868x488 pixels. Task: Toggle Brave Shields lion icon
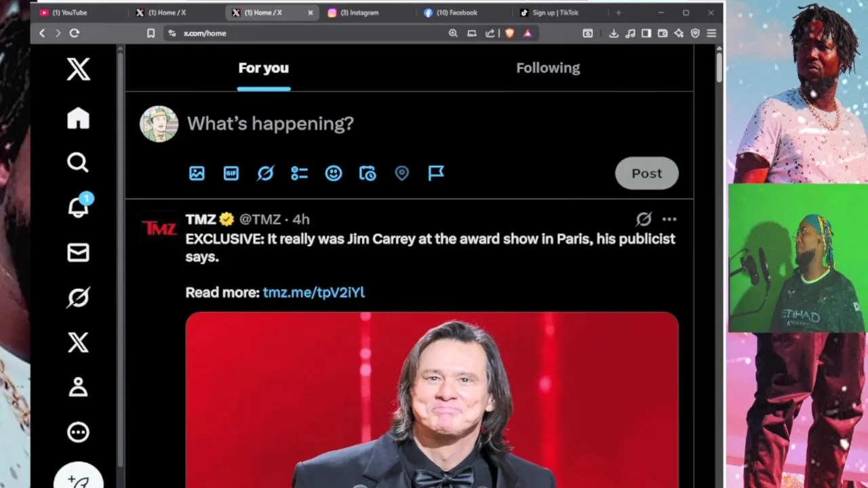click(x=509, y=33)
